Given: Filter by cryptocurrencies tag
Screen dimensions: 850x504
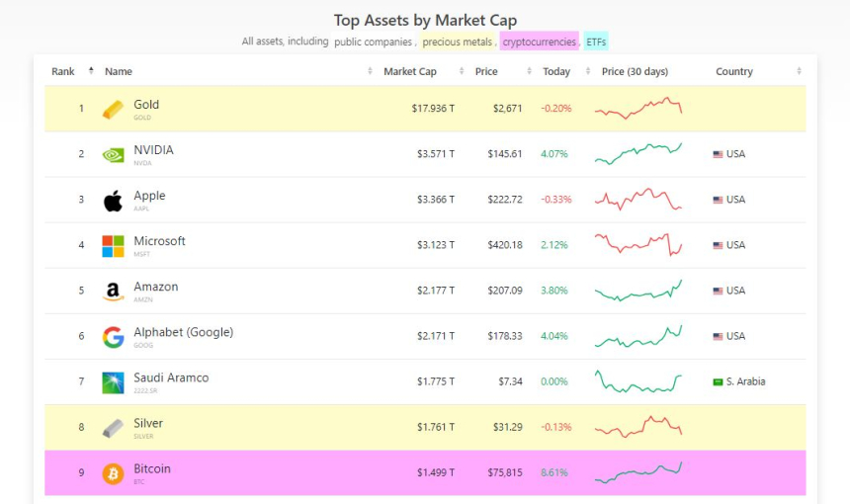Looking at the screenshot, I should [540, 42].
